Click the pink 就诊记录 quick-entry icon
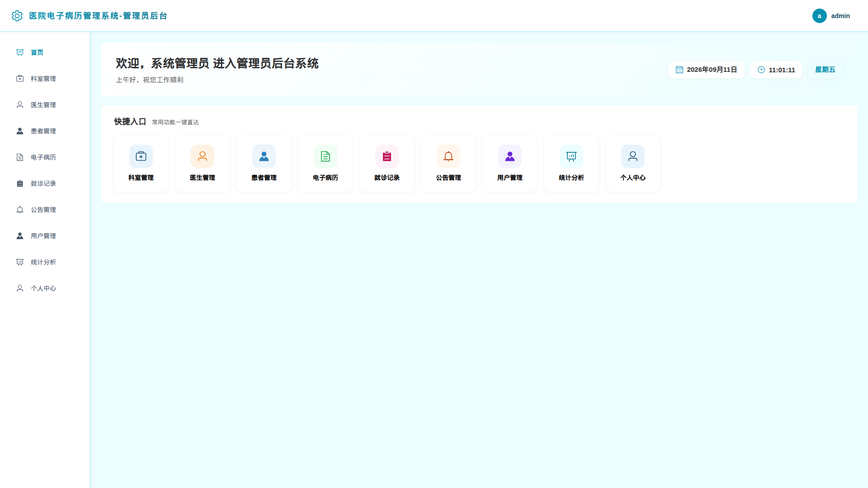Viewport: 868px width, 488px height. [x=387, y=156]
